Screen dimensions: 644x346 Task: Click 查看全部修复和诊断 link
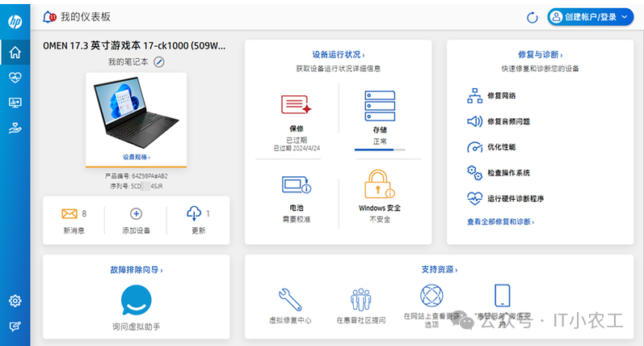click(x=500, y=222)
